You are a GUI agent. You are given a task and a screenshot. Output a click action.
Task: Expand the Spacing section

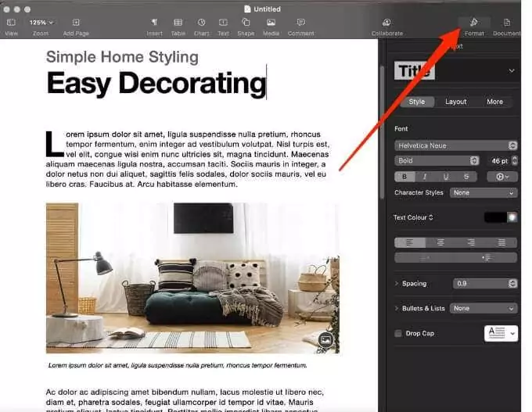click(x=397, y=284)
